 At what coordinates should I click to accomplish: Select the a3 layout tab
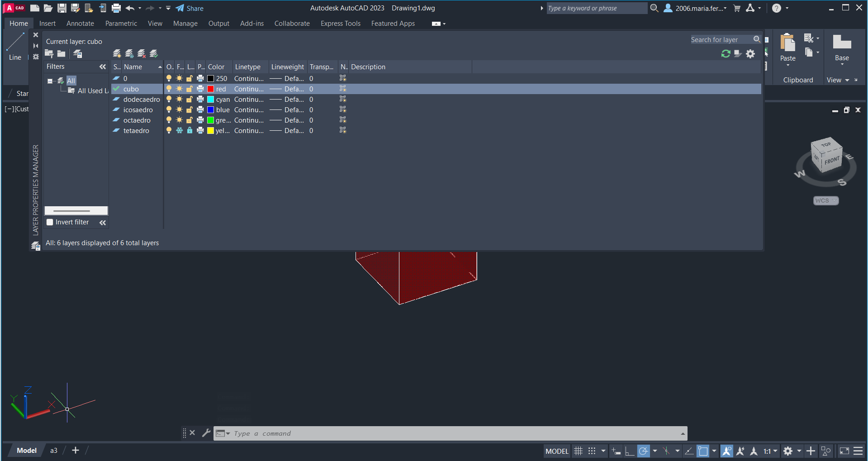[54, 451]
